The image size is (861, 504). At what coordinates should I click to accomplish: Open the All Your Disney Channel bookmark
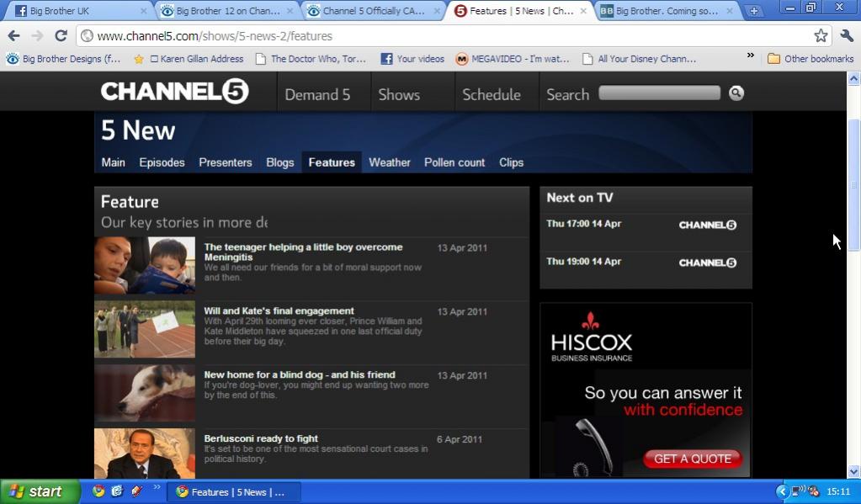639,59
